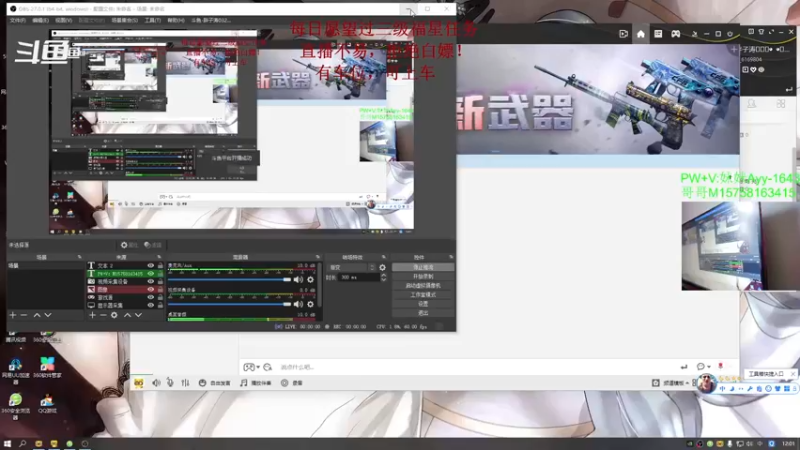Image resolution: width=800 pixels, height=450 pixels.
Task: Toggle the microphone icon in the chat bottom toolbar
Action: [170, 383]
